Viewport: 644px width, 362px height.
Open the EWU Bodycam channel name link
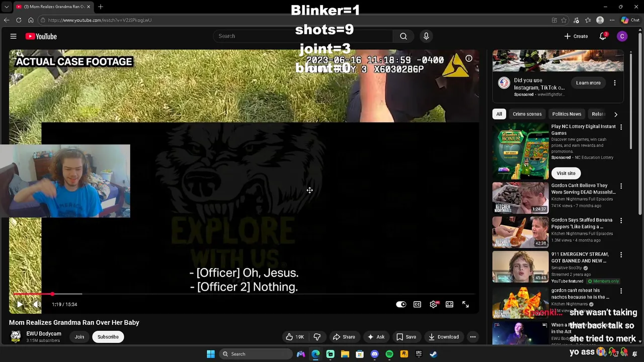click(44, 333)
